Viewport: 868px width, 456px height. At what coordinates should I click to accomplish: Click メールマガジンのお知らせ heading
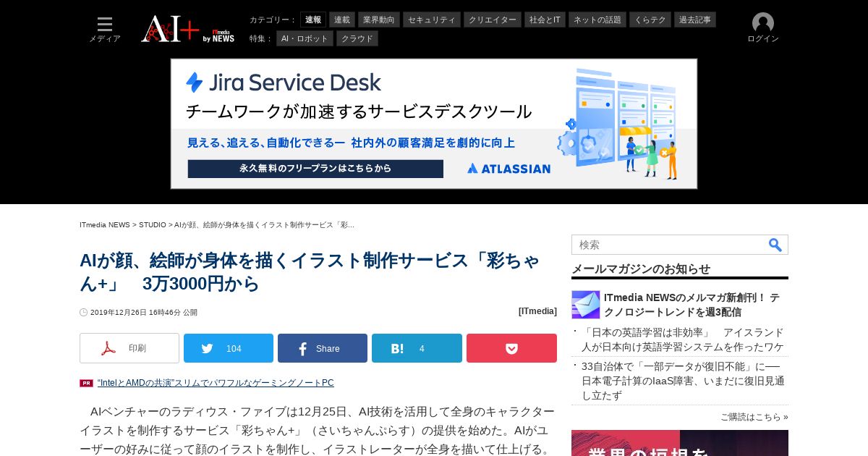[x=641, y=269]
